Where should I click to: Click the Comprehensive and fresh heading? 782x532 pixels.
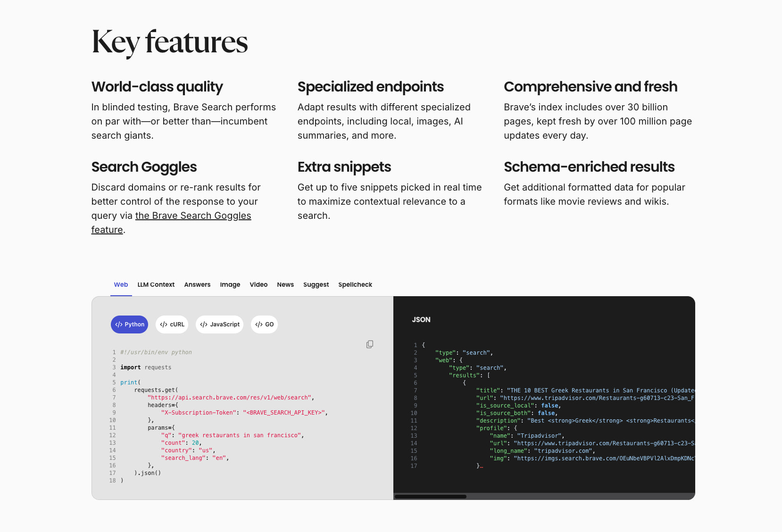pyautogui.click(x=591, y=87)
